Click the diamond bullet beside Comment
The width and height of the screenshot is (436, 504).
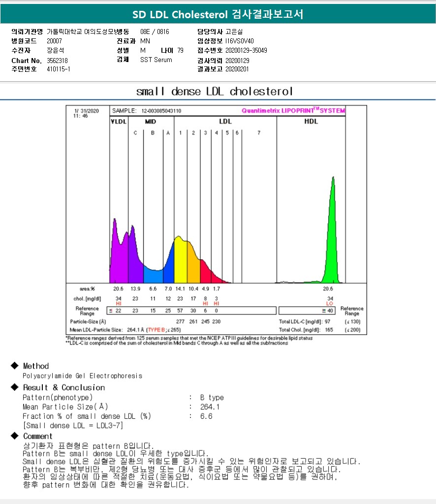pos(14,436)
